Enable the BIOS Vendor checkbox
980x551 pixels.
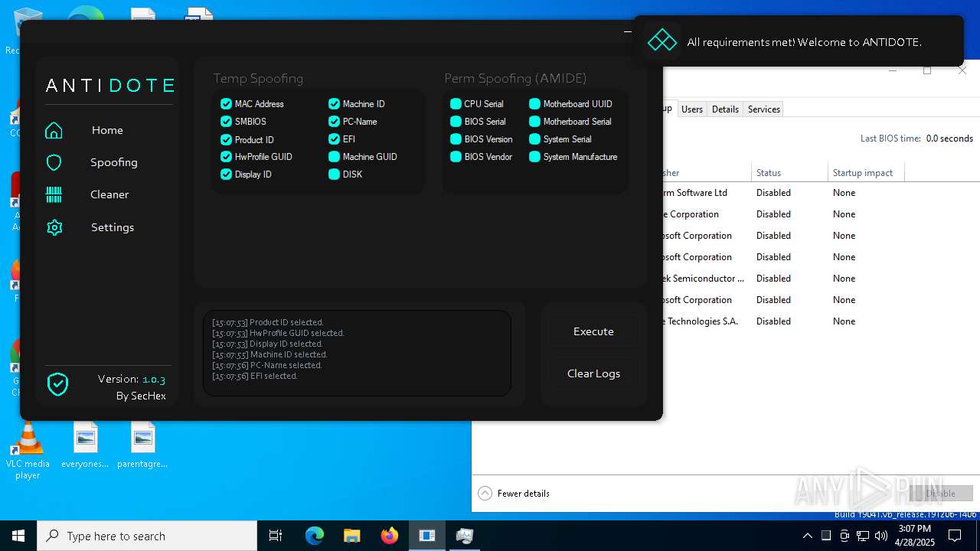[x=456, y=156]
